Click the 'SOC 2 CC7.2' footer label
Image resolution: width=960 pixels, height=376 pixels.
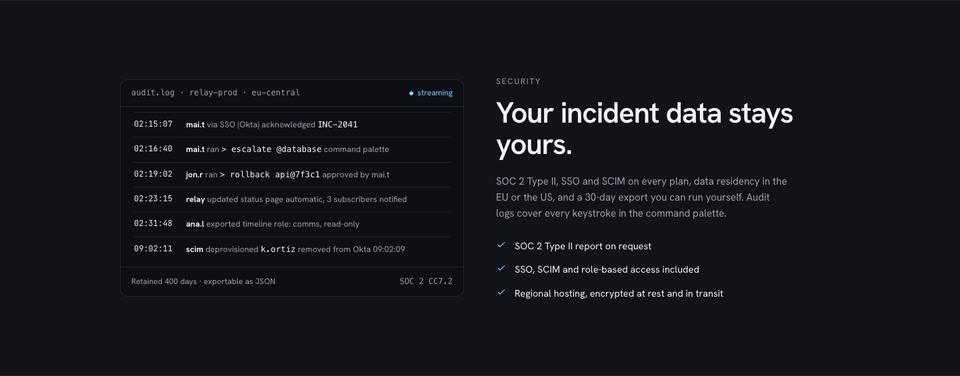(426, 282)
